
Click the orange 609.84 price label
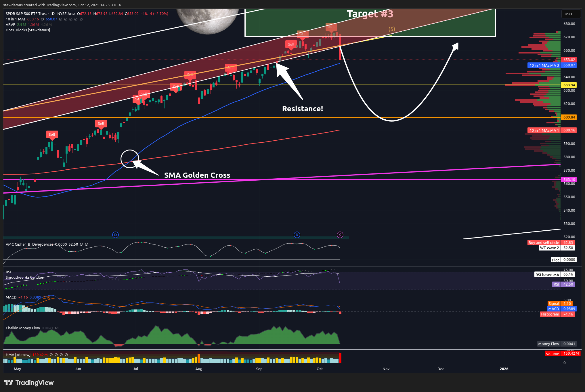(x=569, y=117)
